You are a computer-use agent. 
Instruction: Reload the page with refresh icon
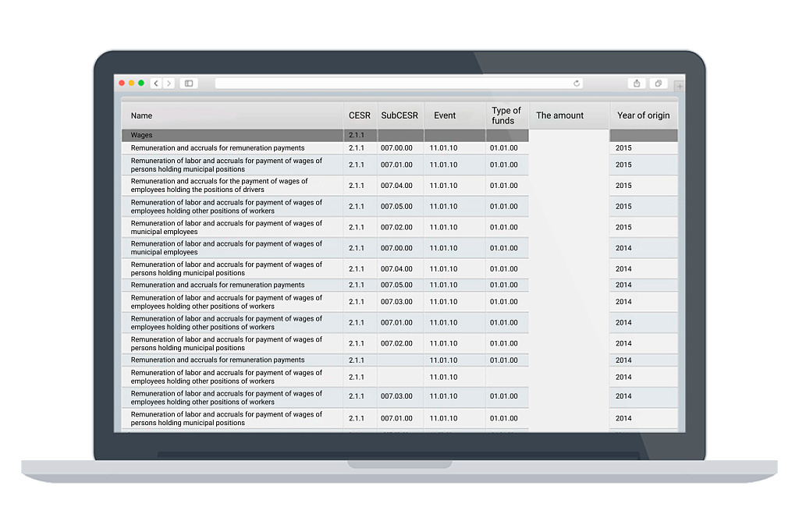577,83
